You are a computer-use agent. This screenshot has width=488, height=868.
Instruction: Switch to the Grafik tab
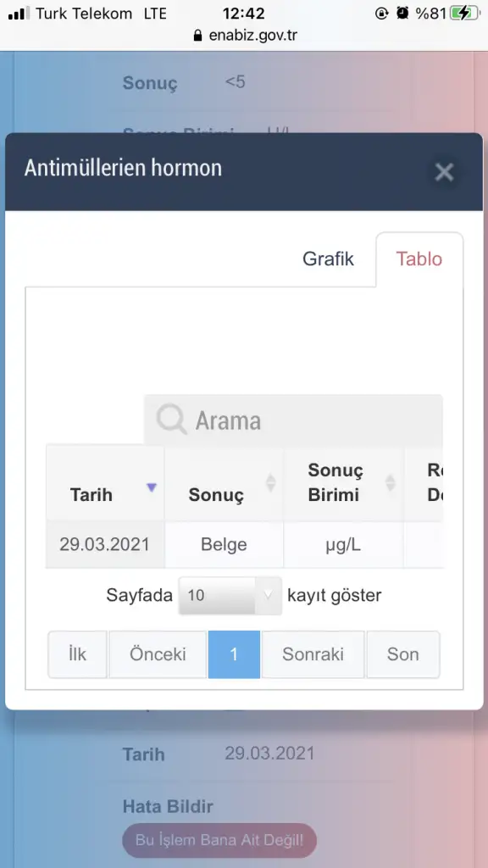coord(328,259)
